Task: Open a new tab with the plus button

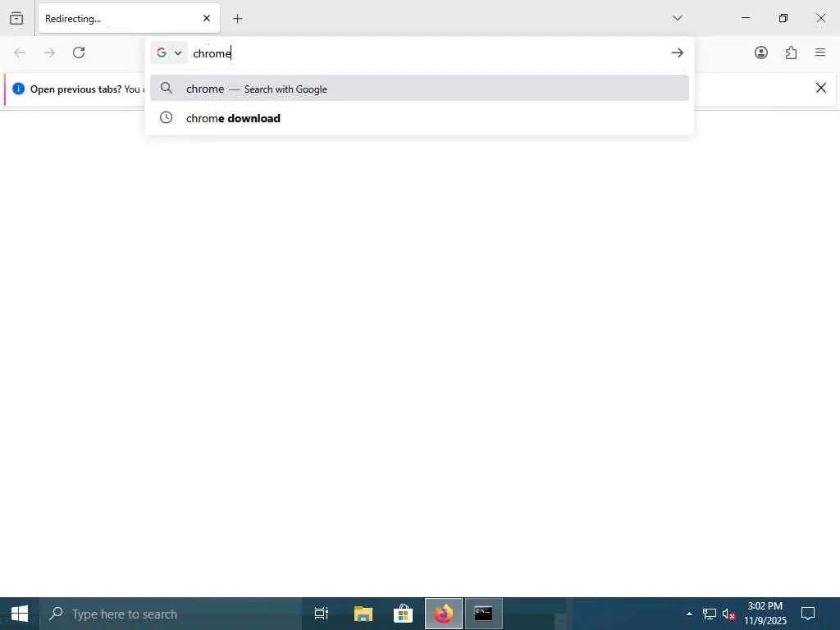Action: (238, 19)
